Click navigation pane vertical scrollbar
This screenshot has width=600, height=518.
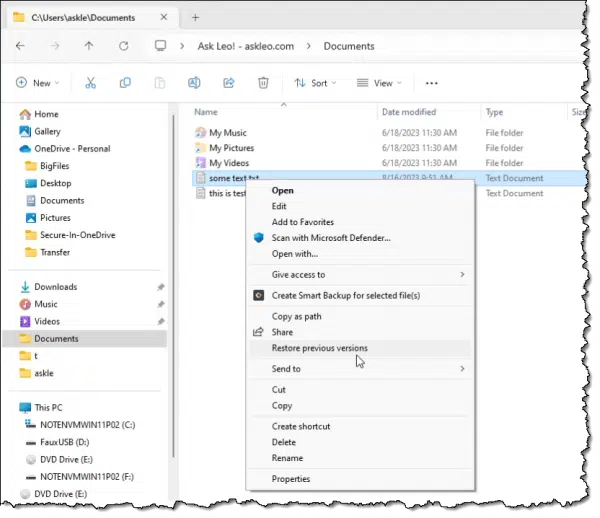tap(173, 285)
